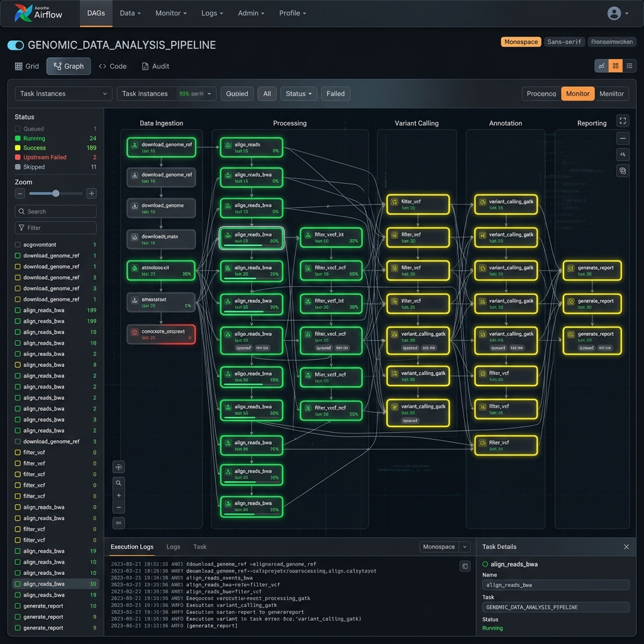Image resolution: width=644 pixels, height=644 pixels.
Task: Select the Graph tab
Action: (x=69, y=66)
